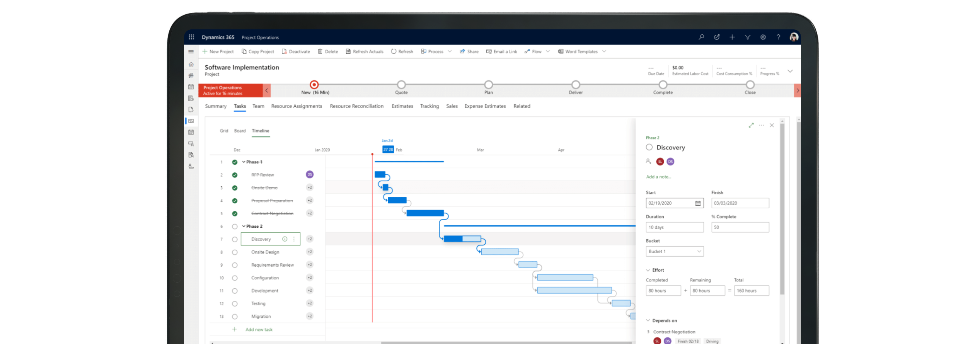
Task: Open the Word Templates dropdown arrow
Action: pos(604,51)
